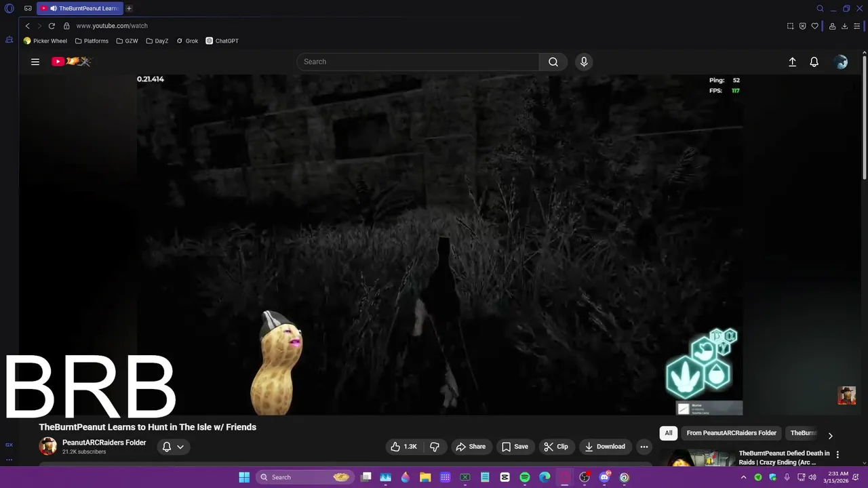Open Microsoft Edge from taskbar
The width and height of the screenshot is (868, 488).
coord(545,477)
